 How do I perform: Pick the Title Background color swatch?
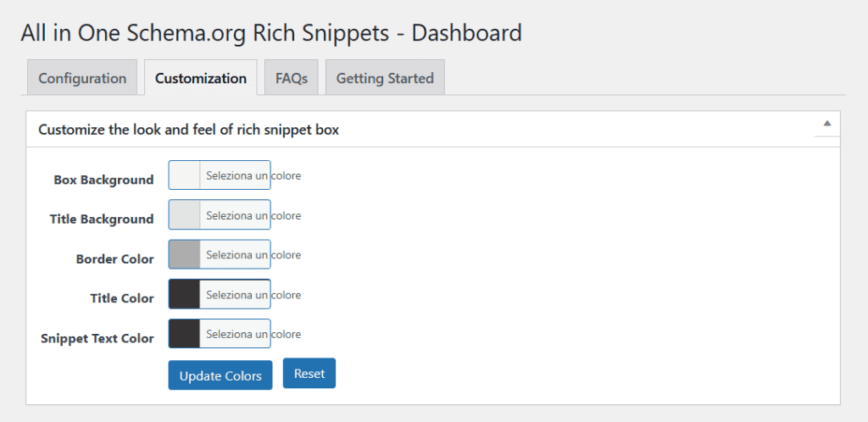point(185,215)
